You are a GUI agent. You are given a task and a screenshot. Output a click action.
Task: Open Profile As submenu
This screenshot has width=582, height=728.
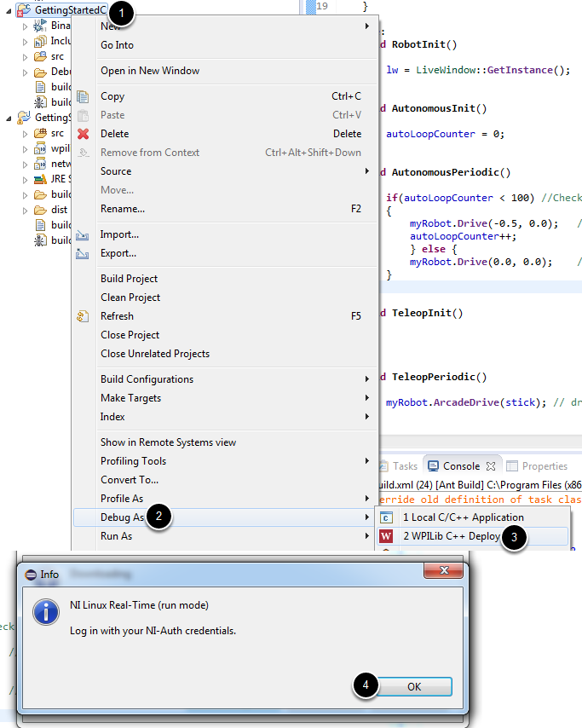[x=225, y=499]
